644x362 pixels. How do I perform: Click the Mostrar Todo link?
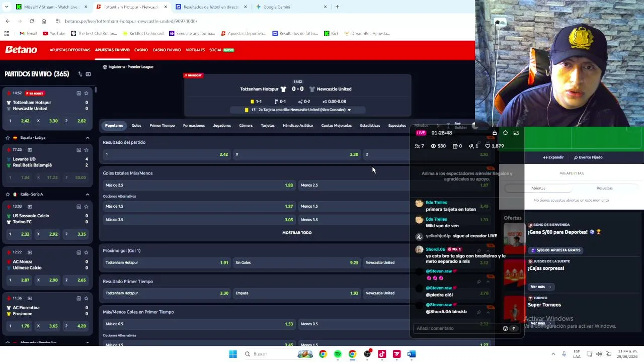click(297, 233)
